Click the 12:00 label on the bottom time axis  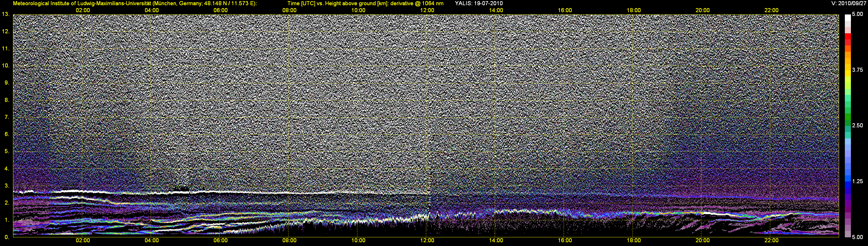(x=427, y=241)
